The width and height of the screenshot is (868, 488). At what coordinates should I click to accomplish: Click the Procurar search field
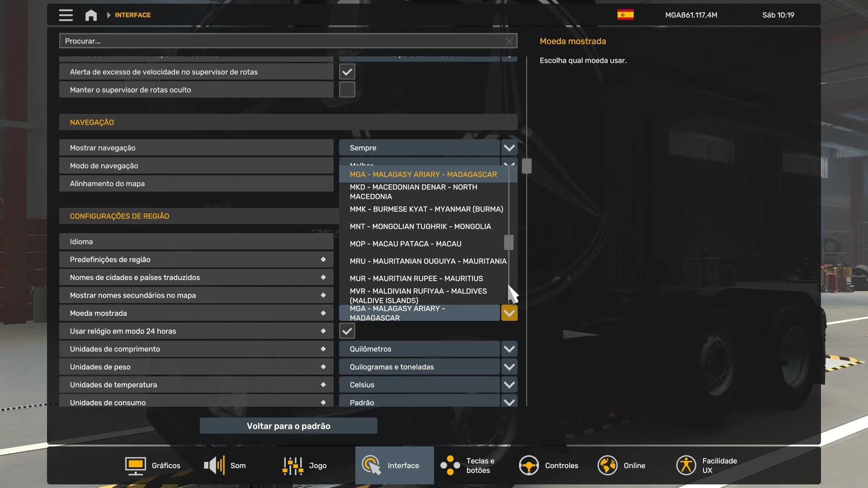point(280,41)
